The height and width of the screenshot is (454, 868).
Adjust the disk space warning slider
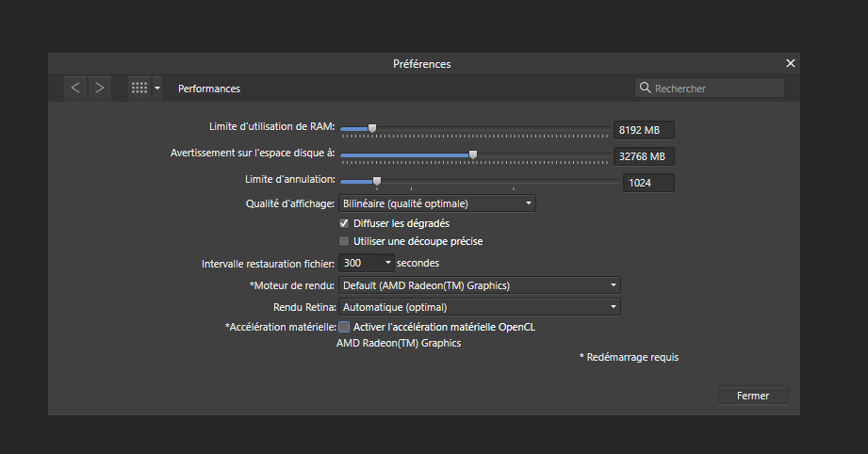pos(475,155)
